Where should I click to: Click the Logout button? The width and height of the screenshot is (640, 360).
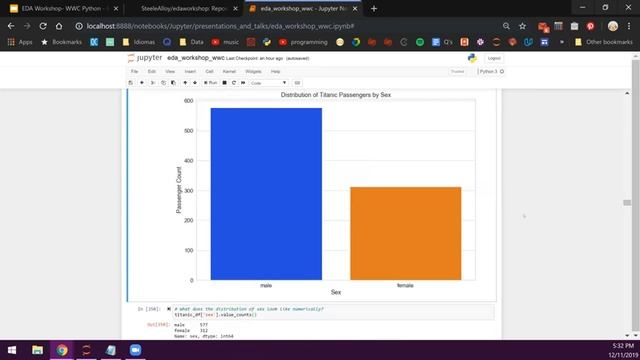point(494,58)
